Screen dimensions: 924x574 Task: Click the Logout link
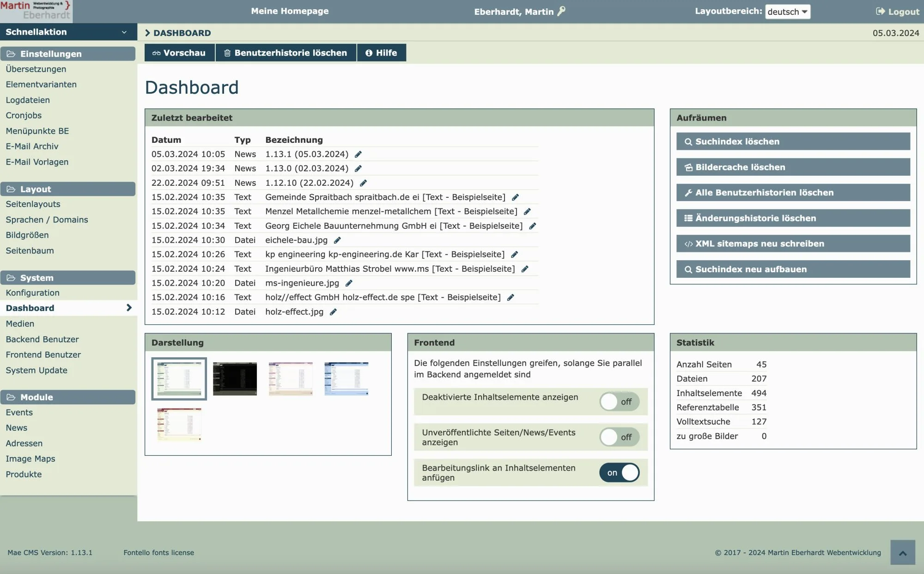point(897,12)
